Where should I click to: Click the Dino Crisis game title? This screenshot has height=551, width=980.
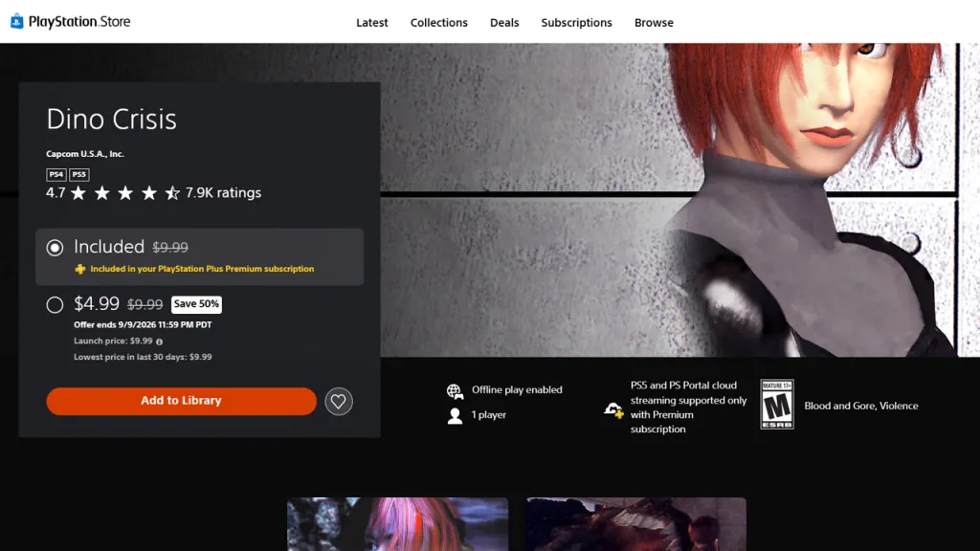(111, 119)
